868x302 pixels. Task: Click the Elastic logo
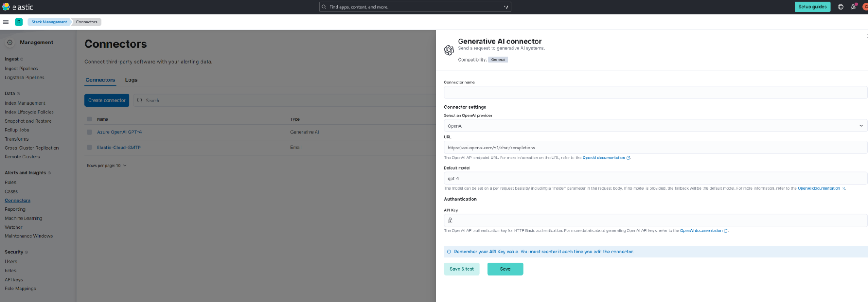(x=17, y=7)
